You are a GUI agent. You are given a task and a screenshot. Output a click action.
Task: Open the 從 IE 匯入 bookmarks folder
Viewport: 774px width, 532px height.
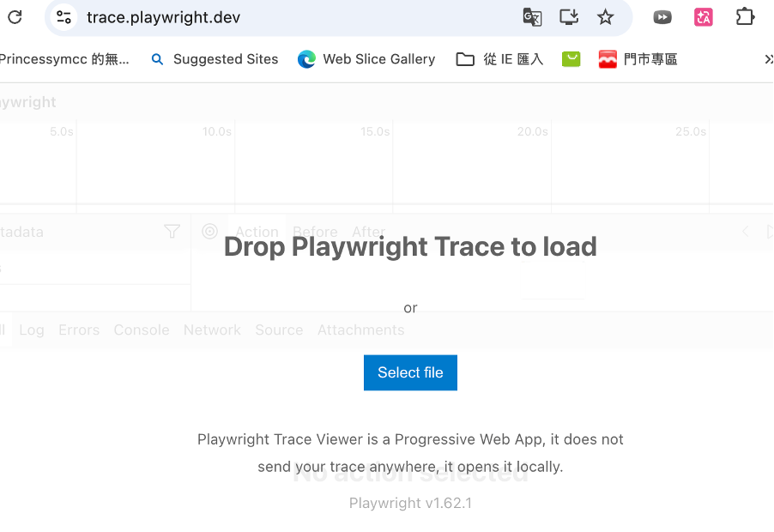coord(499,59)
